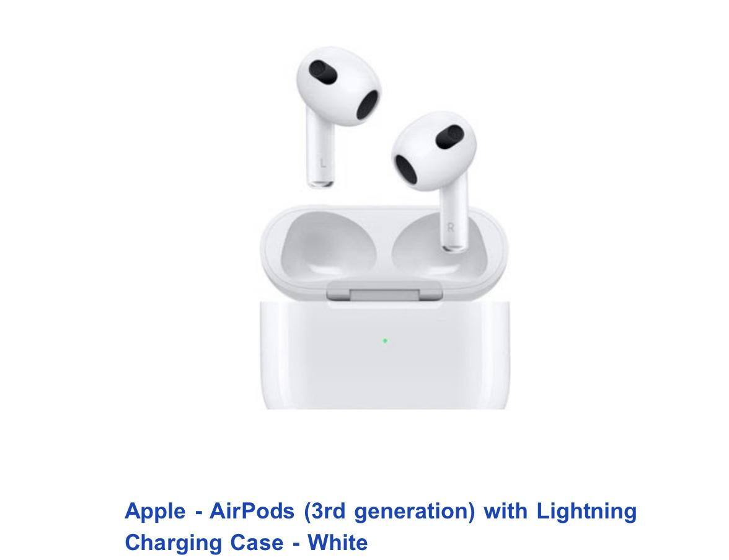Click the white charging case body
Screen dimensions: 729x560
pos(385,356)
